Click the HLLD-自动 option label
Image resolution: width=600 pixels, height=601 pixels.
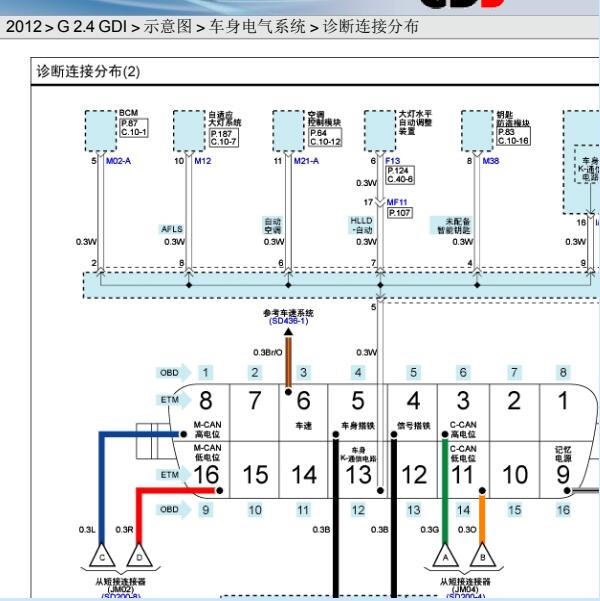pos(361,225)
